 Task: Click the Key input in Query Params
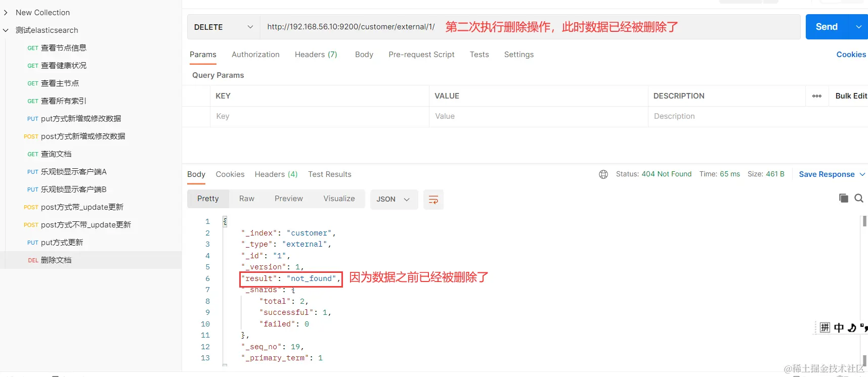click(x=320, y=116)
